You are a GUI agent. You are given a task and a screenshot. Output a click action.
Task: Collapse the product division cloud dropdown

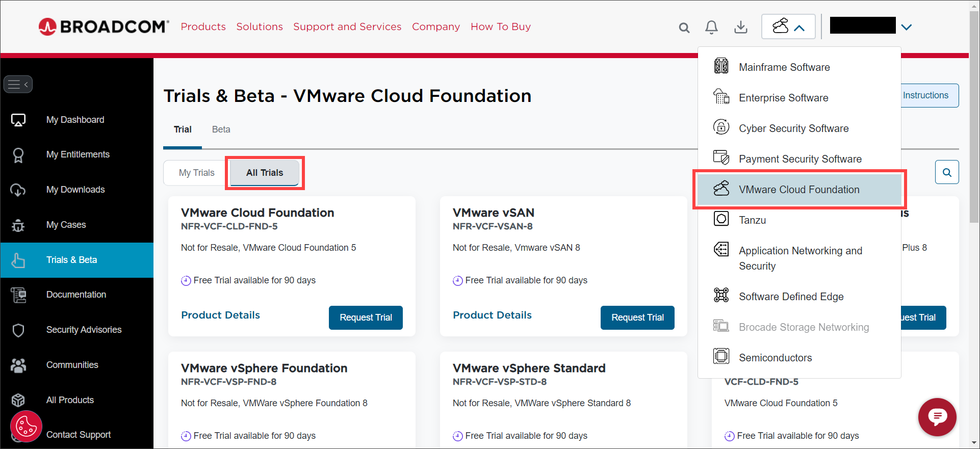[788, 27]
